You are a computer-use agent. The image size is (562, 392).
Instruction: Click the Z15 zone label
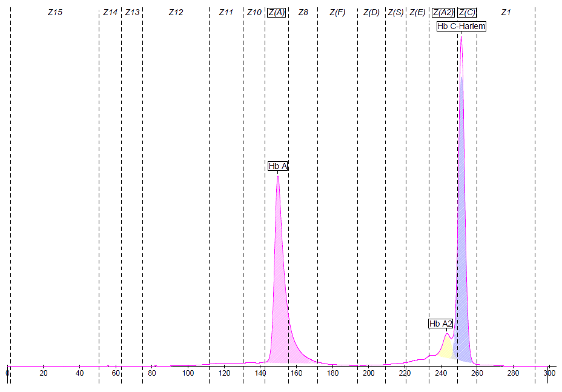pos(55,12)
